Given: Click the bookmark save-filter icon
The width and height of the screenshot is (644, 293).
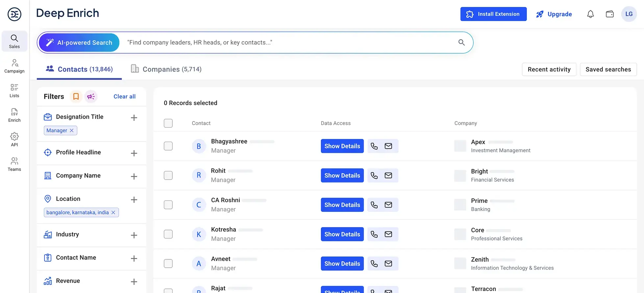Looking at the screenshot, I should click(76, 96).
